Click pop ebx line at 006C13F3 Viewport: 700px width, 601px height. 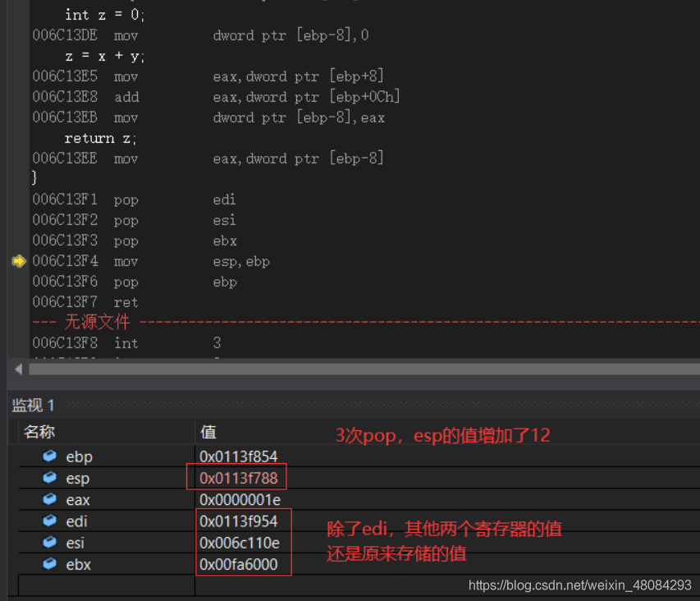[135, 241]
